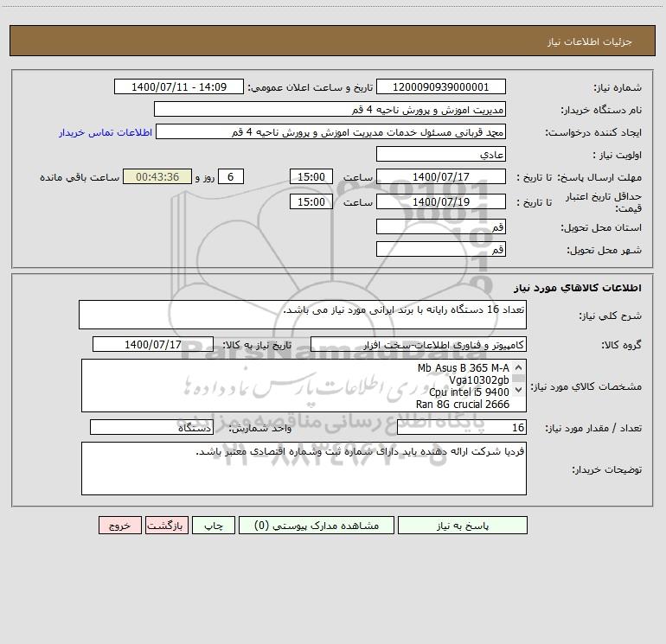Screen dimensions: 666x644
Task: Click the بازگشت back button
Action: 166,525
